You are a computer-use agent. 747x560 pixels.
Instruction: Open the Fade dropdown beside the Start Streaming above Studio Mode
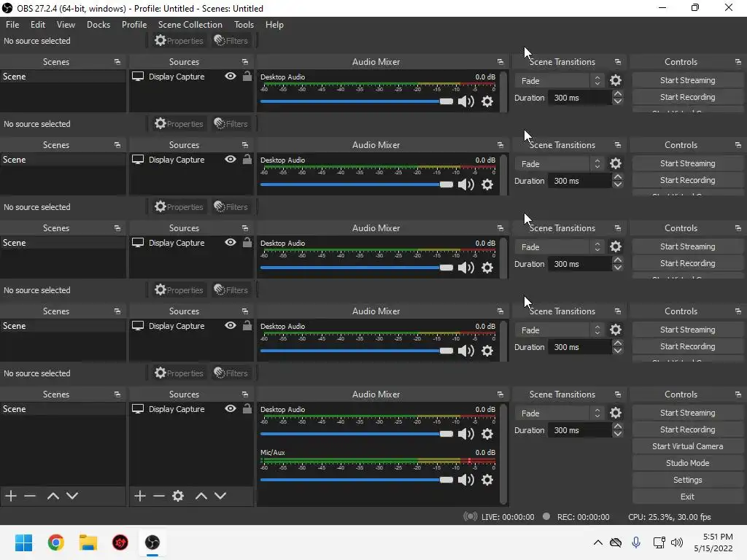[x=560, y=413]
